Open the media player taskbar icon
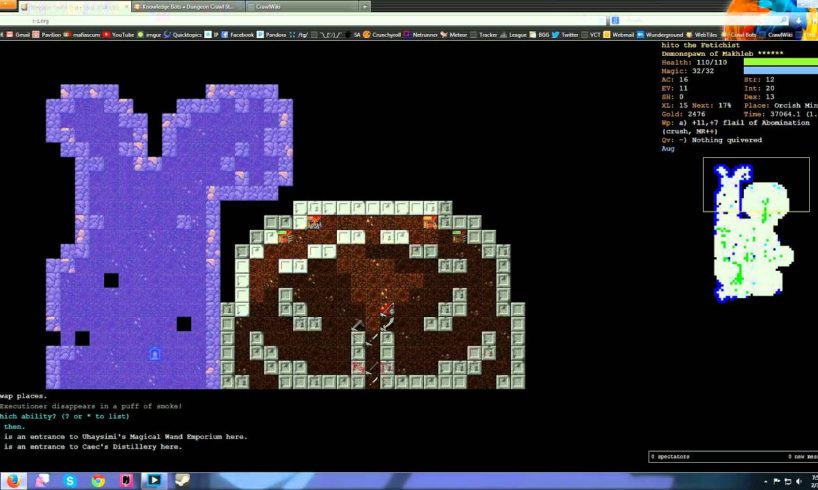This screenshot has height=490, width=818. (x=154, y=481)
